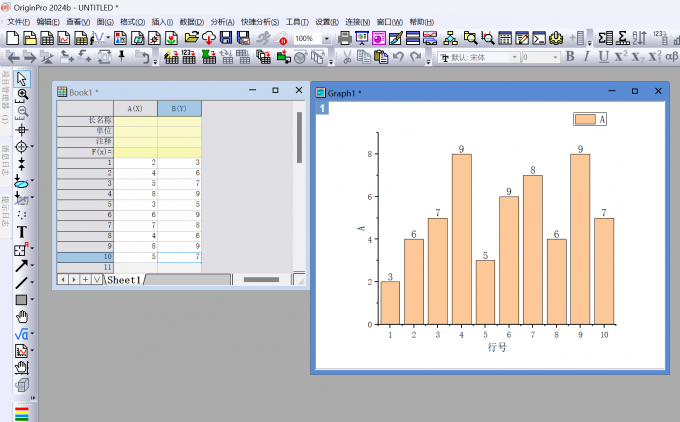Screen dimensions: 680x422
Task: Toggle Greek αβ text formatting
Action: click(671, 57)
